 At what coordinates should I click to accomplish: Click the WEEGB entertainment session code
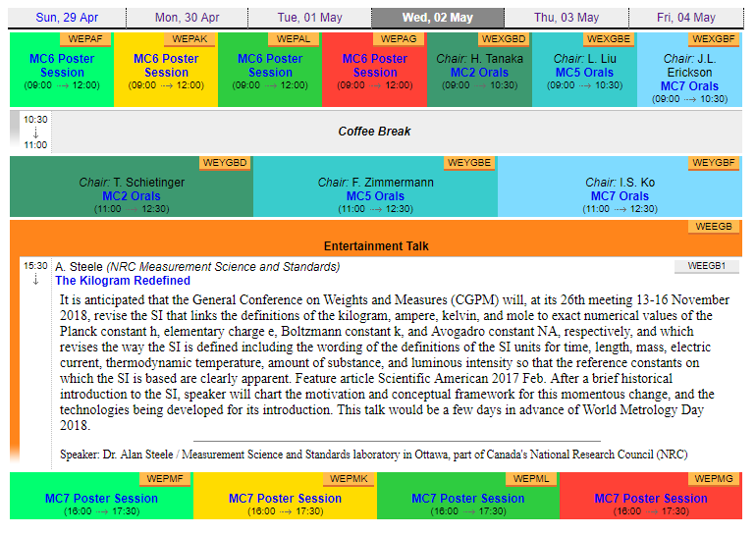point(714,227)
